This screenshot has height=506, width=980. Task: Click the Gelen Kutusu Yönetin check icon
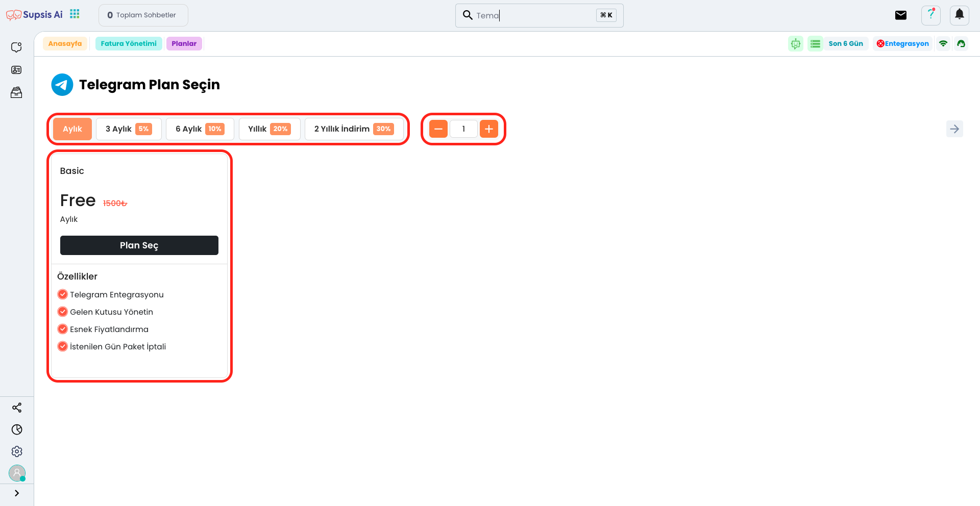(x=63, y=312)
